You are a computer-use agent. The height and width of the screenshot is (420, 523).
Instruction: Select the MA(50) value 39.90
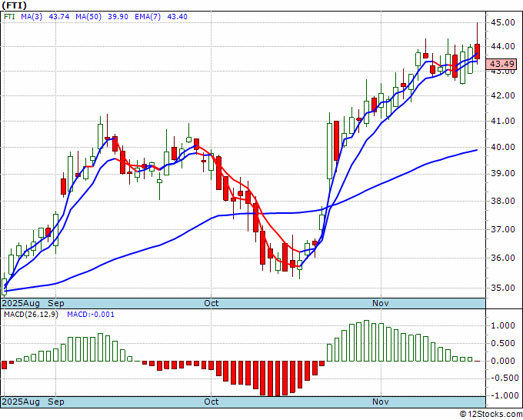click(x=118, y=17)
